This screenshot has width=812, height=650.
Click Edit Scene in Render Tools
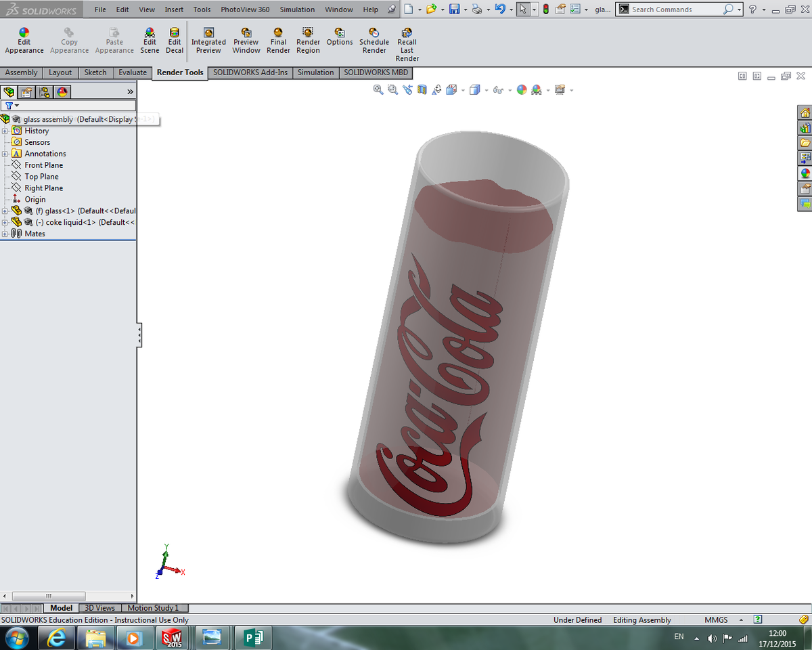[x=150, y=41]
